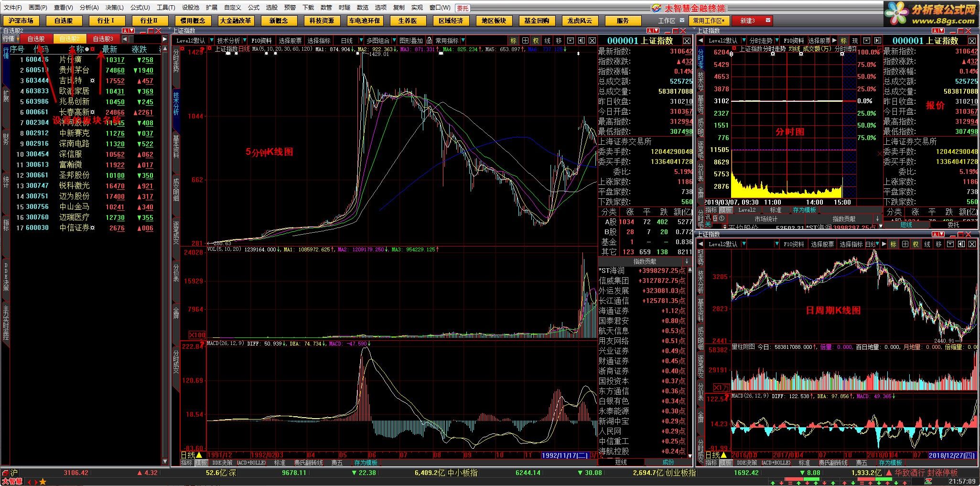The image size is (980, 486).
Task: Toggle the 标 button in bottom-right daily chart toolbar
Action: [x=894, y=244]
